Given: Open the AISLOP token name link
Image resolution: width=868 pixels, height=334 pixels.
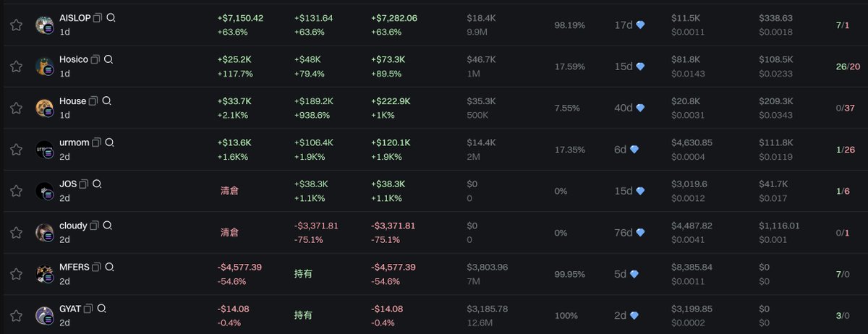Looking at the screenshot, I should tap(75, 17).
